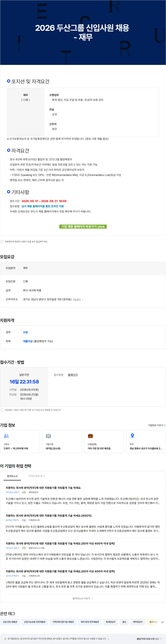This screenshot has height=644, width=166.
Task: Click the 재무·회계 직무채용관 tag
Action: pyautogui.click(x=90, y=622)
